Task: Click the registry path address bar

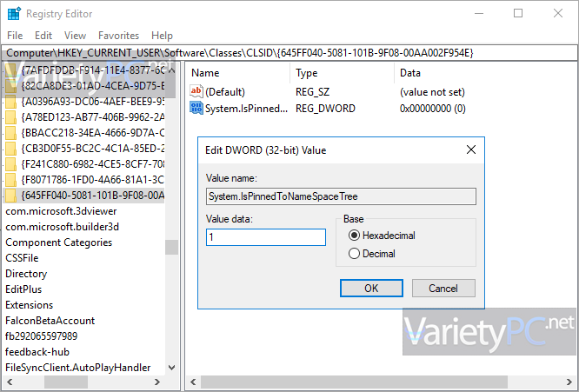Action: pyautogui.click(x=289, y=53)
